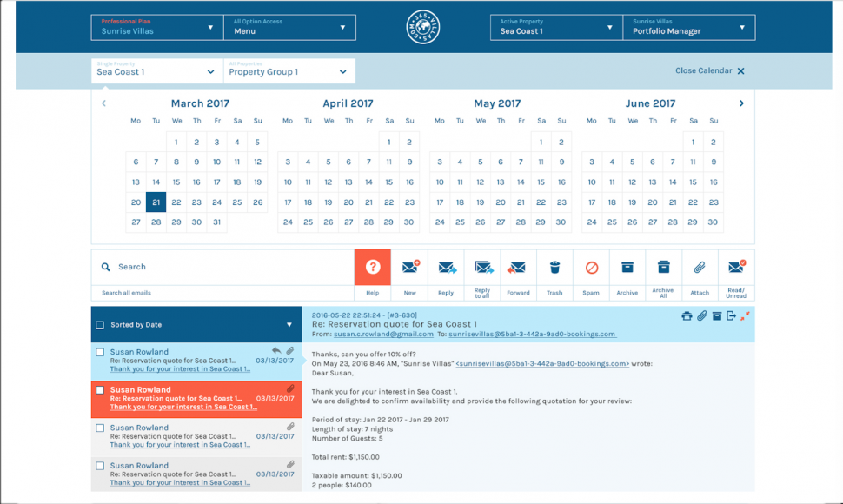
Task: Open the All Option Access Menu dropdown
Action: pos(289,28)
